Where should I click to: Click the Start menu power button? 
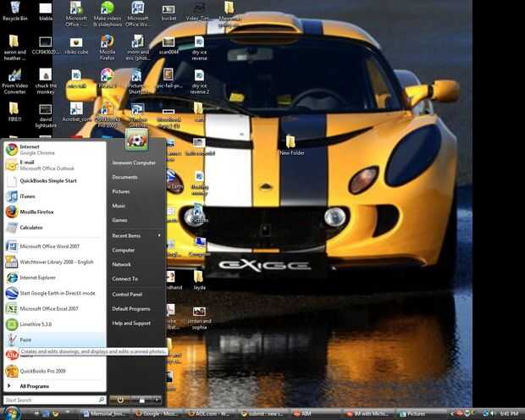click(x=120, y=400)
